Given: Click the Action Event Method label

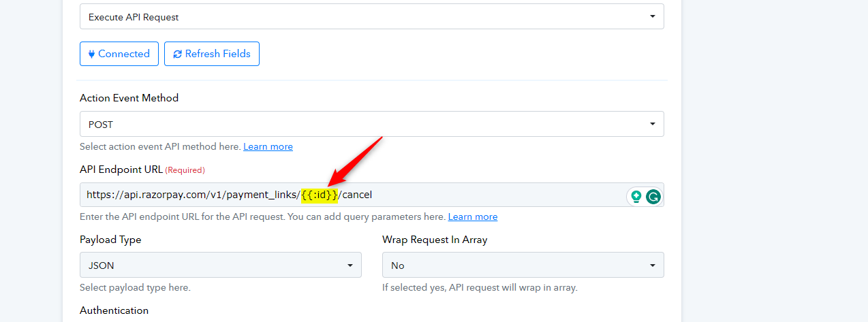Looking at the screenshot, I should 129,98.
